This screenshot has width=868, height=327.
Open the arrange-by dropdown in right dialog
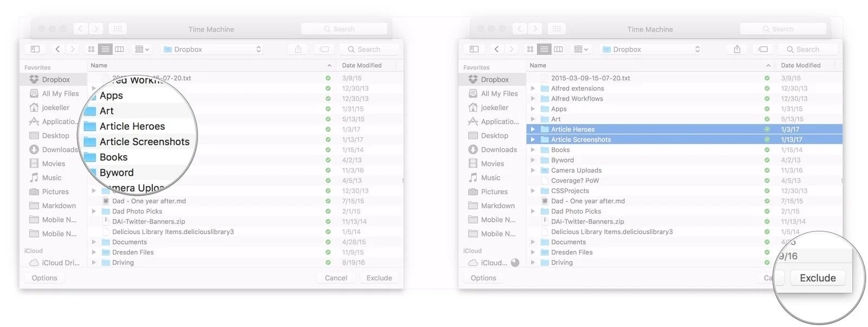(x=580, y=49)
